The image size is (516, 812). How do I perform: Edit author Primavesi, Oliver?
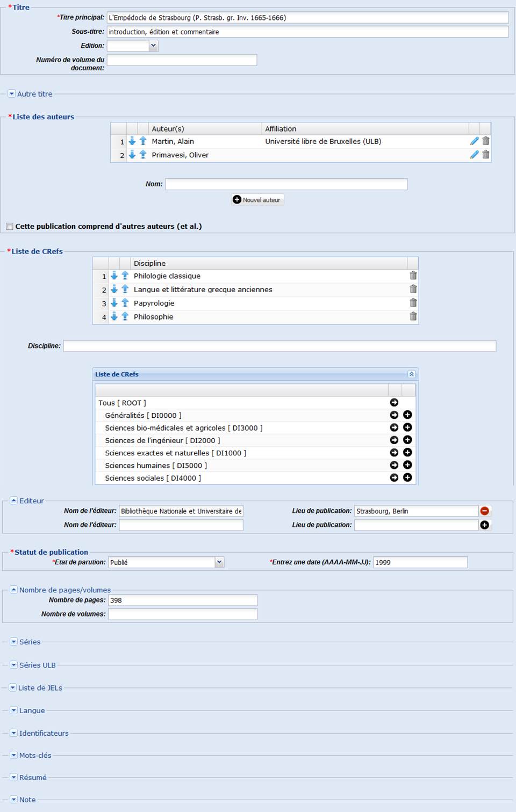point(474,155)
